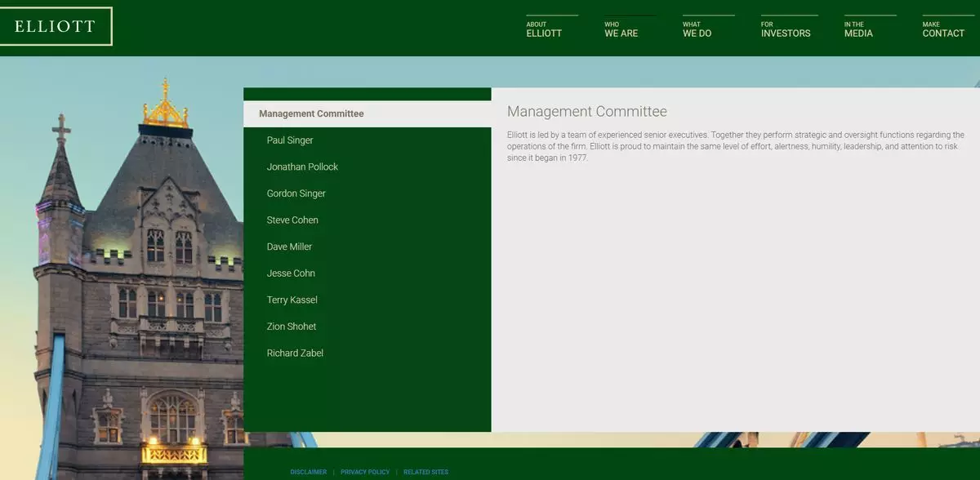The height and width of the screenshot is (480, 980).
Task: Click the Elliott logo
Action: [x=56, y=26]
